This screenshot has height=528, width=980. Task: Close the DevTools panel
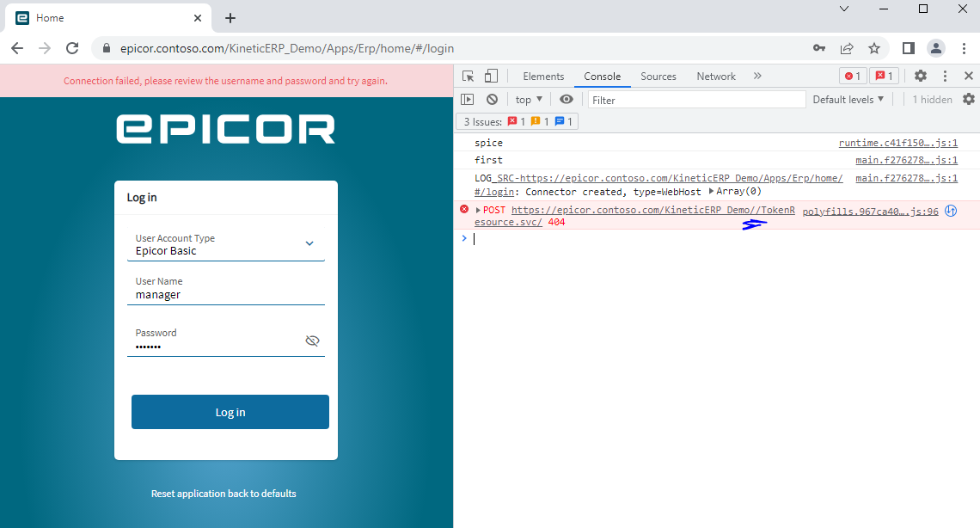point(969,77)
